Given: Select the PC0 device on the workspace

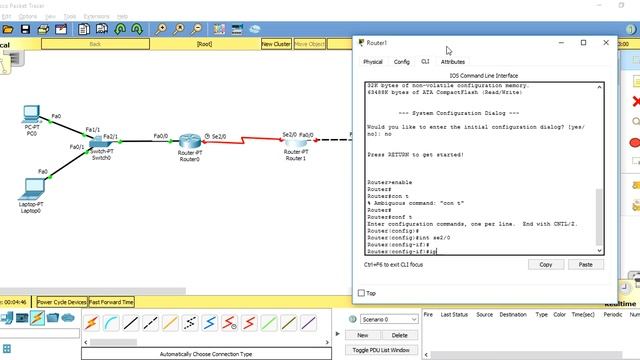Looking at the screenshot, I should (31, 114).
